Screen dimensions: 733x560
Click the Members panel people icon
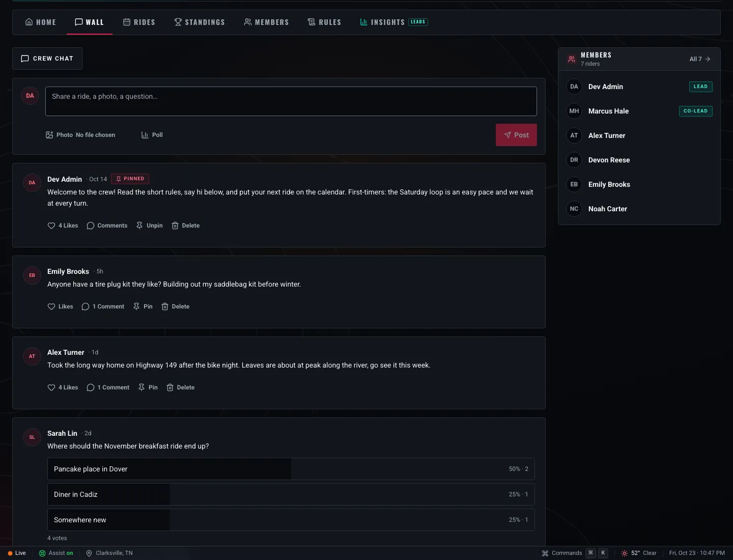(572, 59)
